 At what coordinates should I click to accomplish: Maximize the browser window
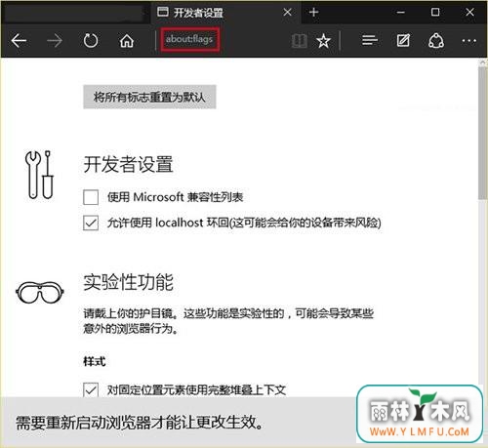[435, 13]
